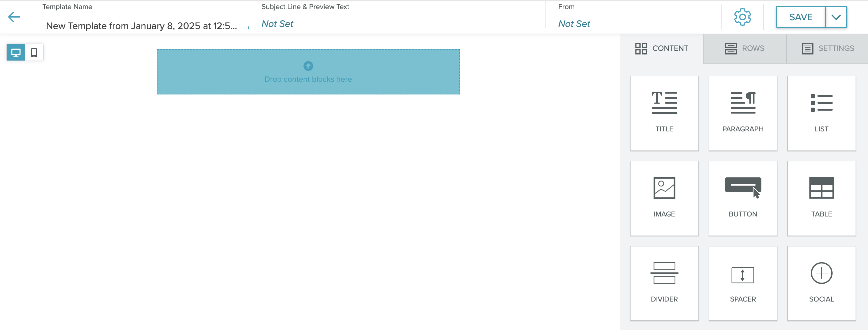Select the Table content block
Image resolution: width=868 pixels, height=330 pixels.
pyautogui.click(x=821, y=198)
